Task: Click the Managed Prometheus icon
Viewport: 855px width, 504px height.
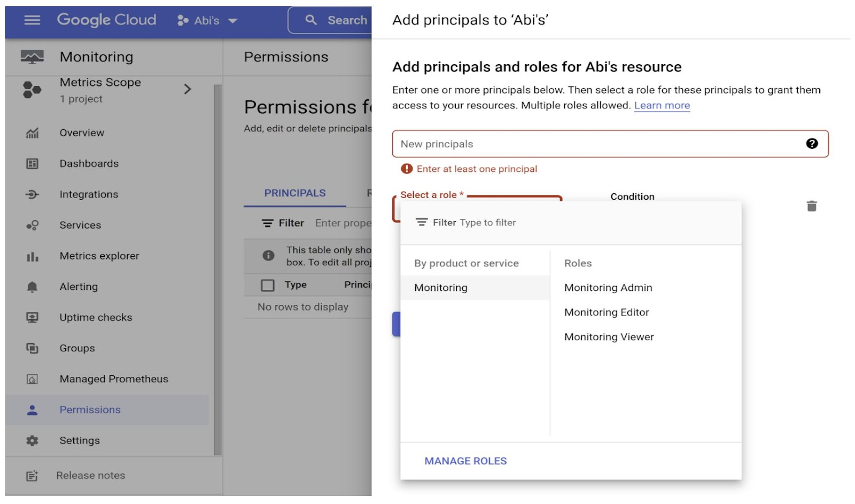Action: pos(32,380)
